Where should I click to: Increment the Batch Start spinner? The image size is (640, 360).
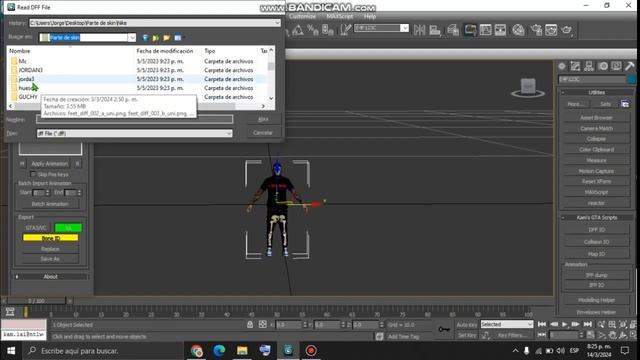point(48,191)
